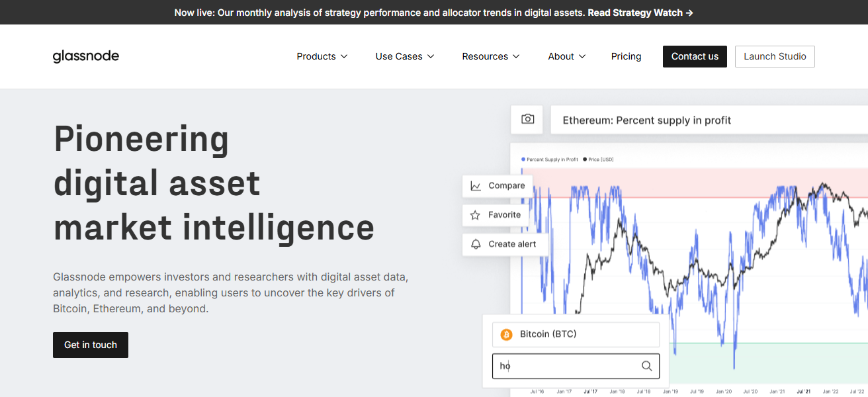Toggle the Price [USD] legend series
Image resolution: width=868 pixels, height=397 pixels.
coord(599,159)
